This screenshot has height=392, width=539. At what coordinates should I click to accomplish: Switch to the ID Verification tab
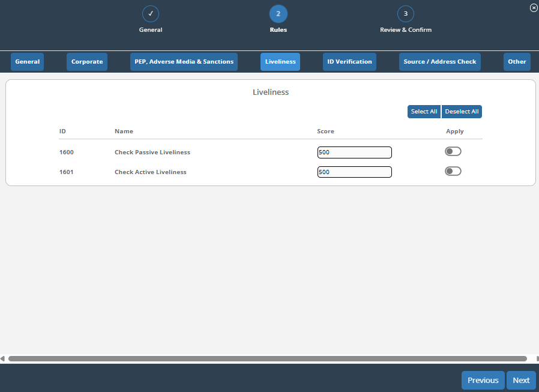pos(349,62)
